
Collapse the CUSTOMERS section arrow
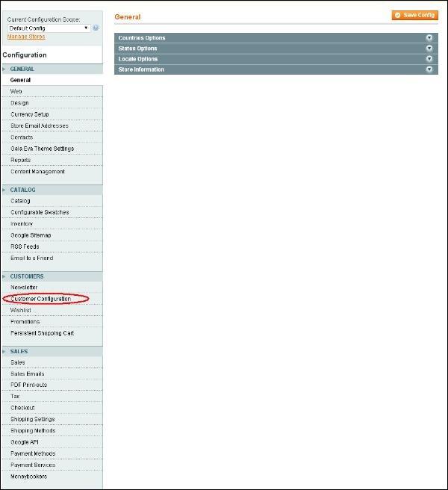[4, 276]
